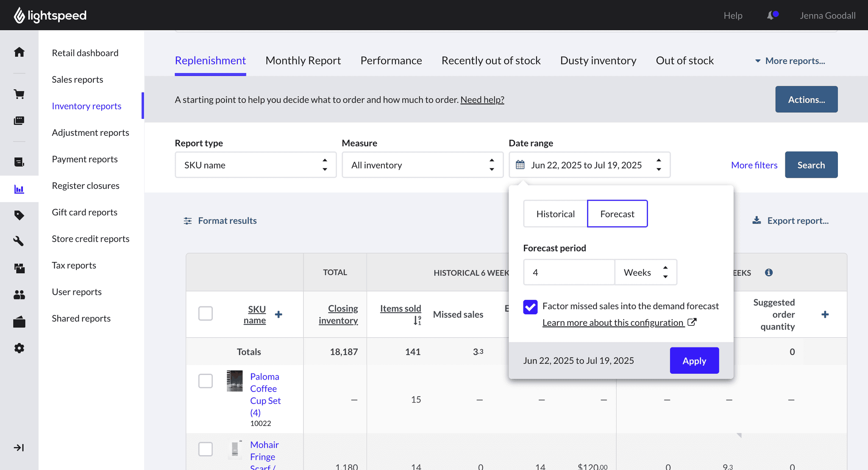Click the home icon in sidebar
868x470 pixels.
tap(19, 52)
